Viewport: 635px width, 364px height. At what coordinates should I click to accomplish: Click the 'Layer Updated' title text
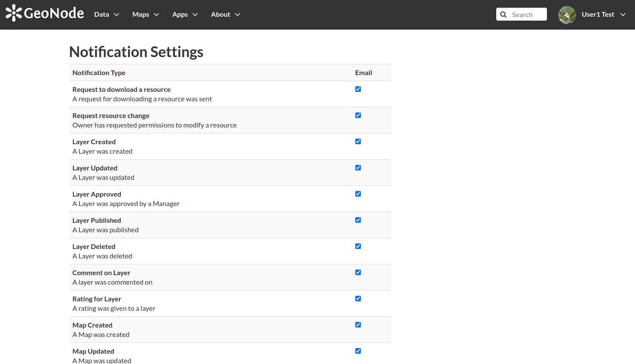tap(95, 168)
